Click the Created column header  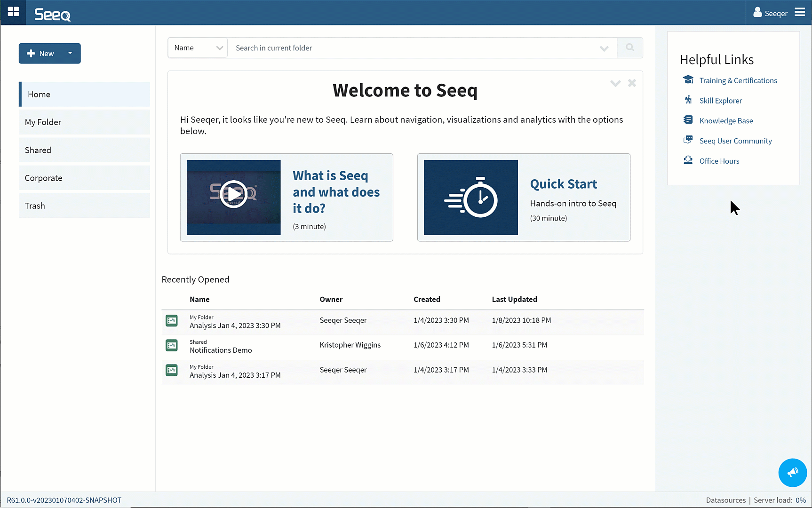click(427, 300)
